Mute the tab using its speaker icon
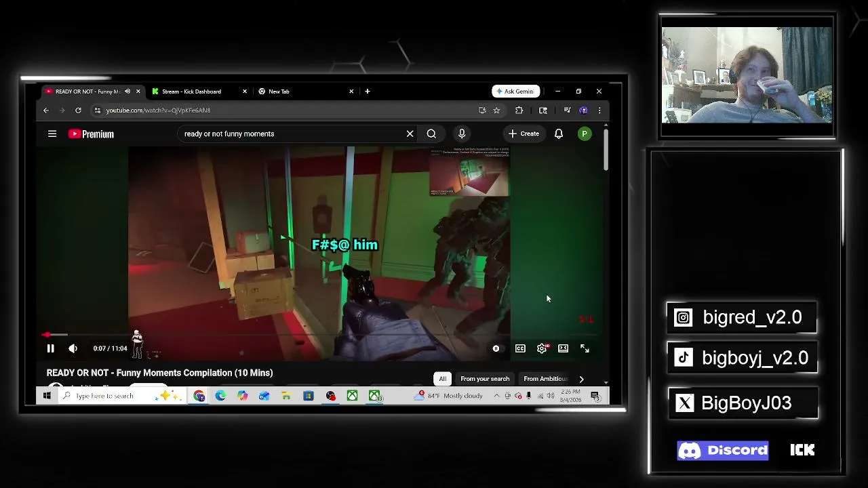This screenshot has width=868, height=488. 127,91
